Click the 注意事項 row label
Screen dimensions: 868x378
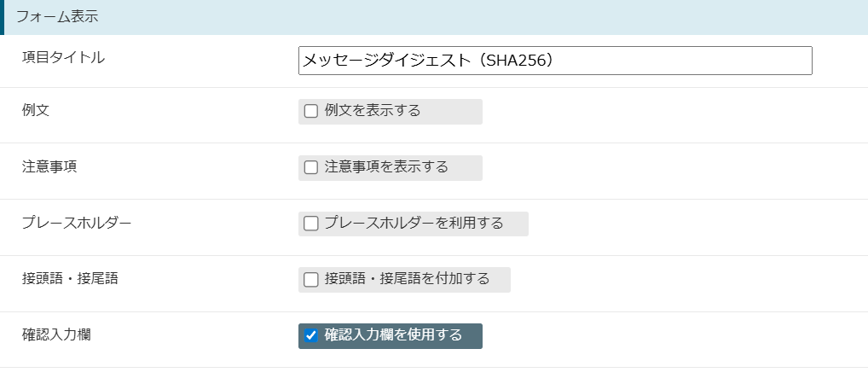click(49, 166)
